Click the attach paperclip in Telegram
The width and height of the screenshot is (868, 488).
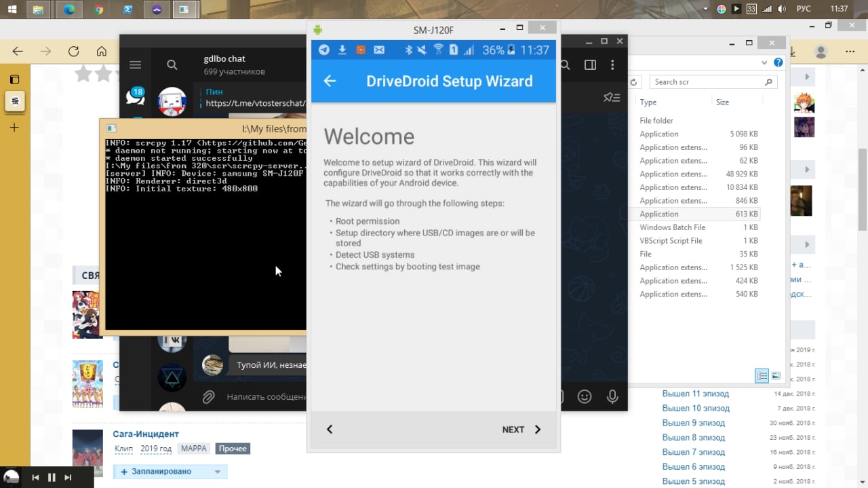point(209,396)
